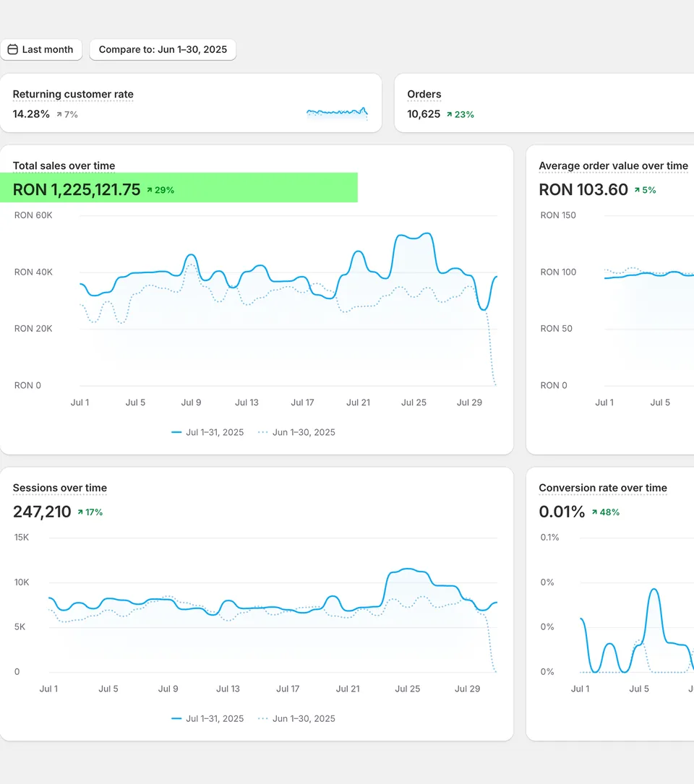This screenshot has height=784, width=694.
Task: Click Jul 9 on Total sales chart axis
Action: tap(191, 402)
